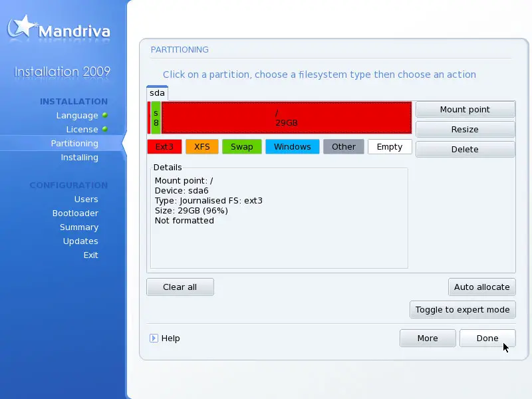Toggle to expert mode
The width and height of the screenshot is (532, 399).
point(462,310)
